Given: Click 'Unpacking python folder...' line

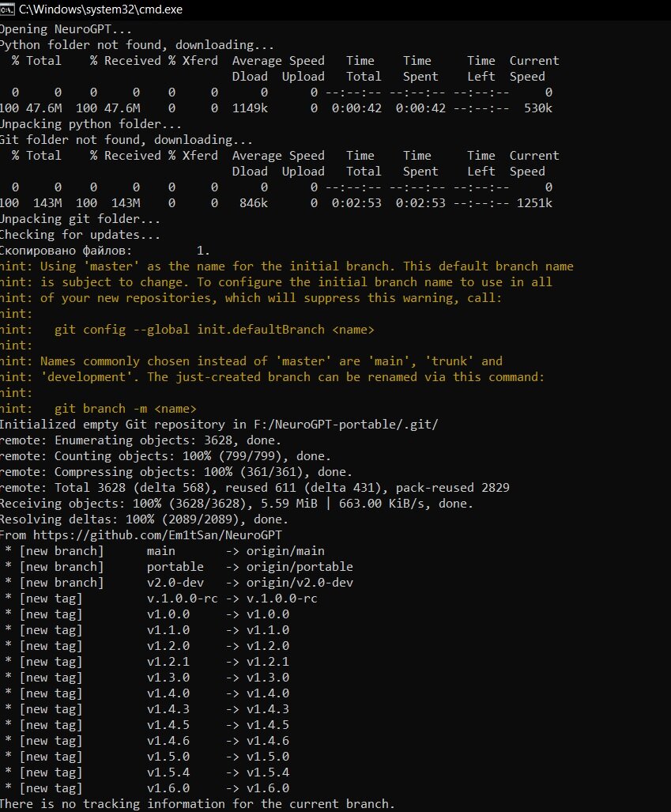Looking at the screenshot, I should (x=91, y=124).
